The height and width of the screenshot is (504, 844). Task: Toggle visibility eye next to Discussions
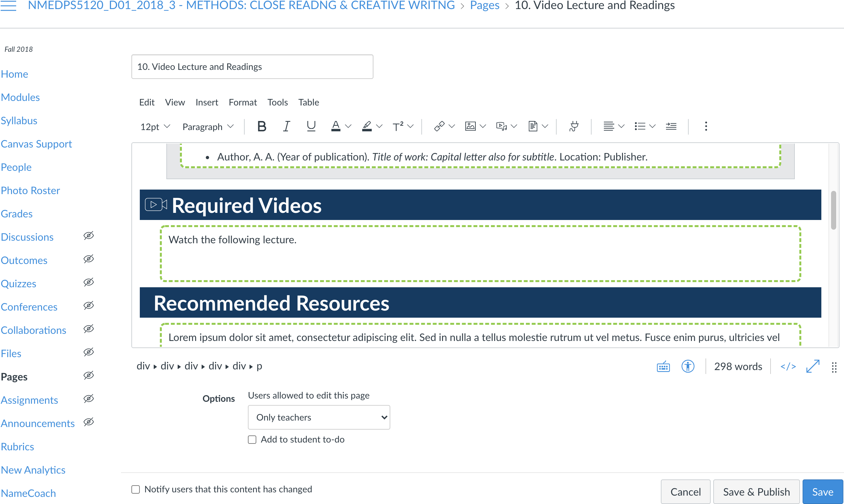[89, 236]
